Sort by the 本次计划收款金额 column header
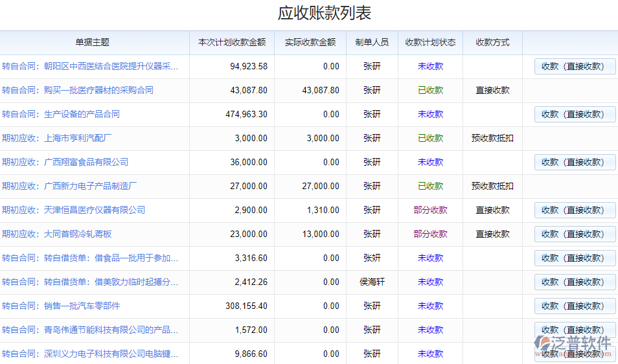The height and width of the screenshot is (364, 618). click(232, 43)
